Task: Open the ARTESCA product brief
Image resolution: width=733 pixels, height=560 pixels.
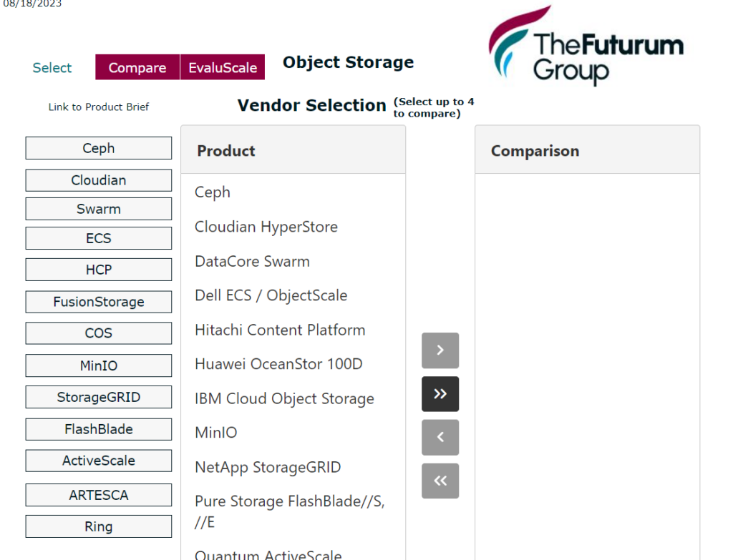Action: 99,495
